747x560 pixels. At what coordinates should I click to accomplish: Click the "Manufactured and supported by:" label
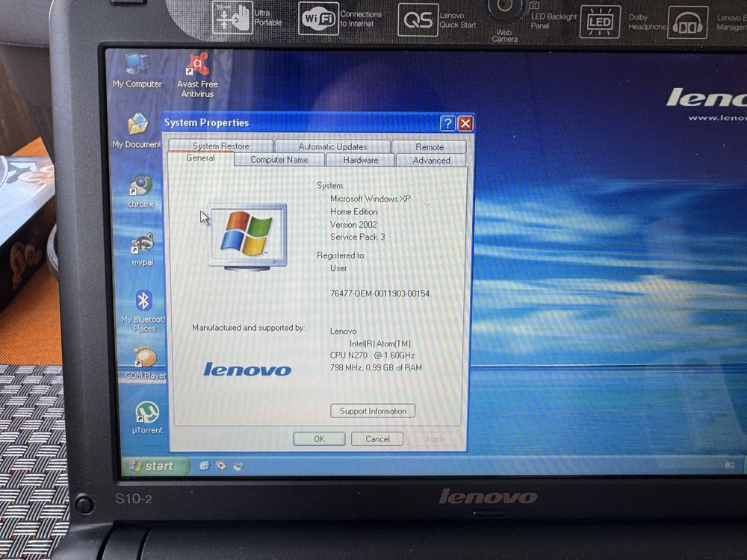[x=248, y=328]
